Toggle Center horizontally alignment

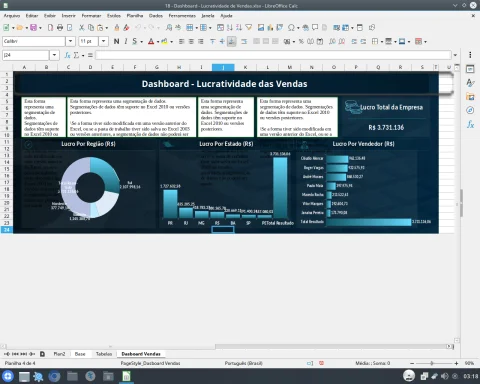[x=191, y=41]
